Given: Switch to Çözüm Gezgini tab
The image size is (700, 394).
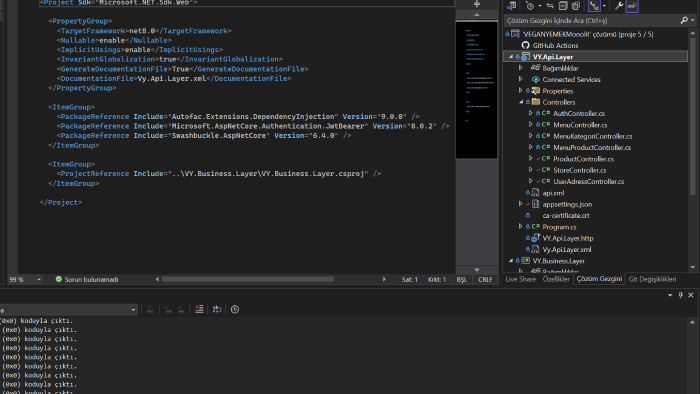Looking at the screenshot, I should 599,278.
